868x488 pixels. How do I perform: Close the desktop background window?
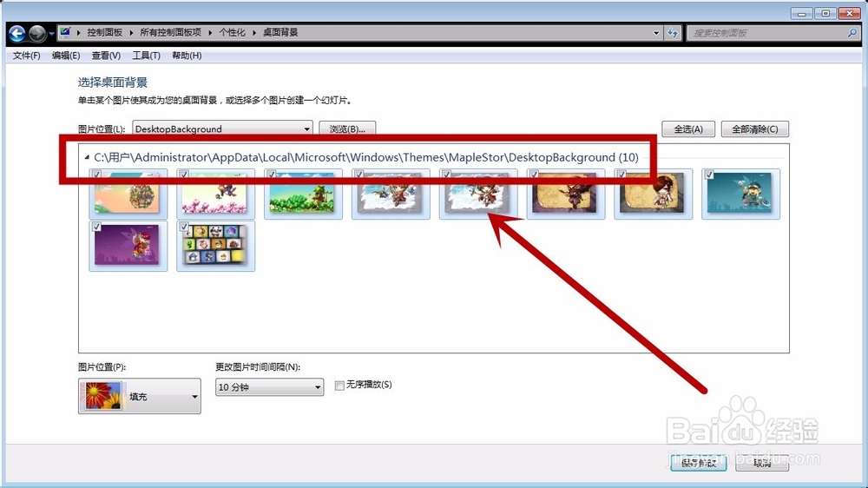tap(849, 13)
